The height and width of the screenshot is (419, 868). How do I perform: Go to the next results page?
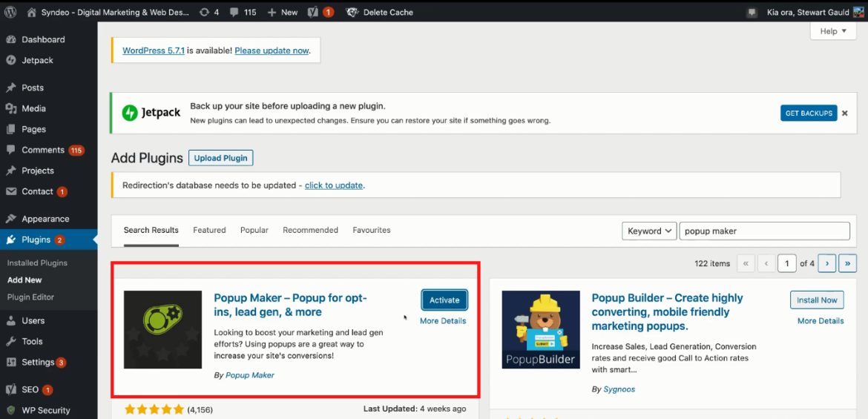(x=827, y=263)
